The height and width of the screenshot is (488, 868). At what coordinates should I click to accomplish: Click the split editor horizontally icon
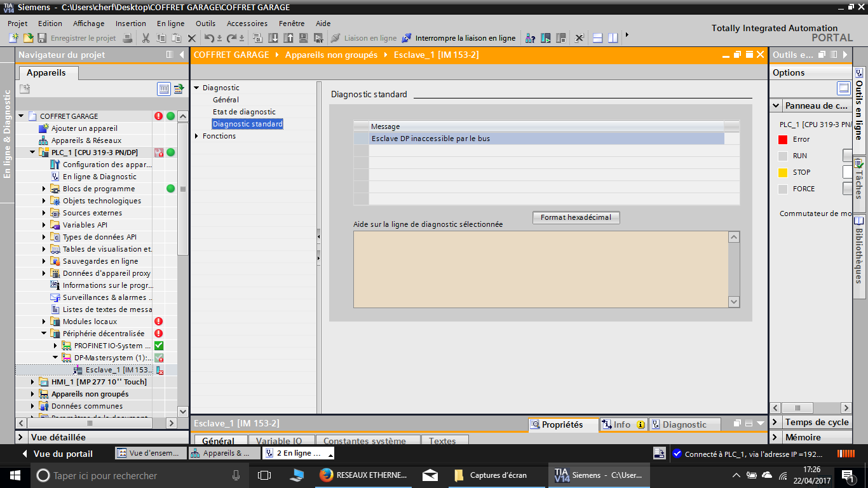coord(597,38)
